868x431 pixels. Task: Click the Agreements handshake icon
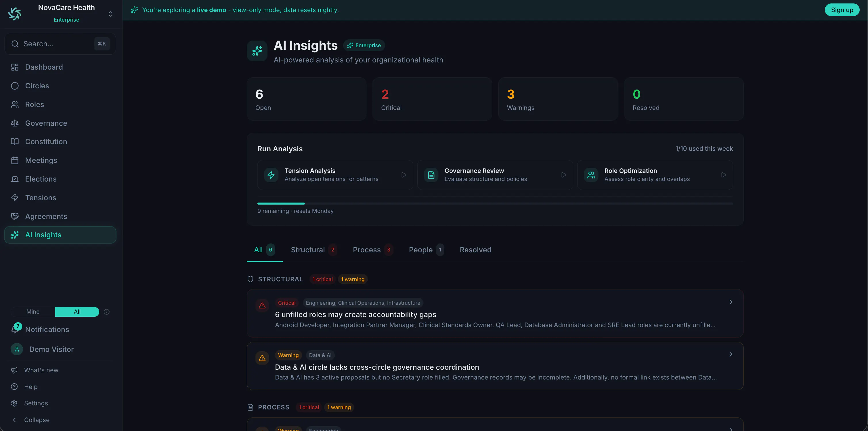14,216
